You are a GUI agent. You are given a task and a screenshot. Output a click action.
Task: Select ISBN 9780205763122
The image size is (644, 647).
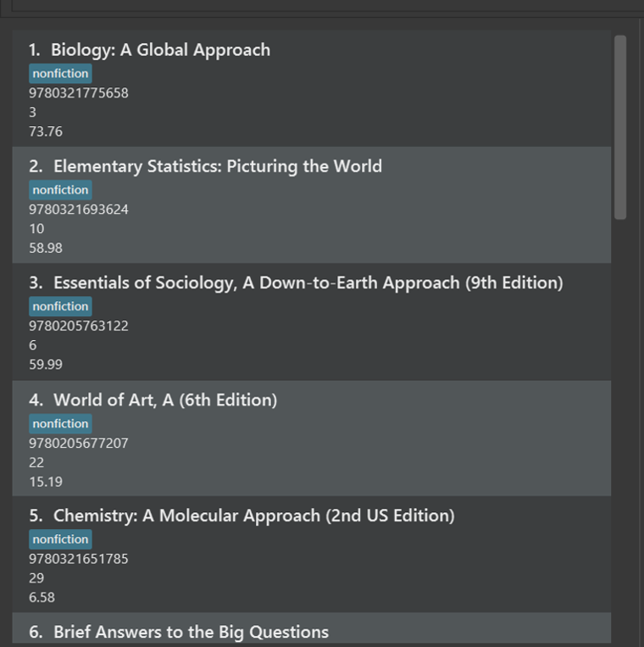pyautogui.click(x=78, y=326)
